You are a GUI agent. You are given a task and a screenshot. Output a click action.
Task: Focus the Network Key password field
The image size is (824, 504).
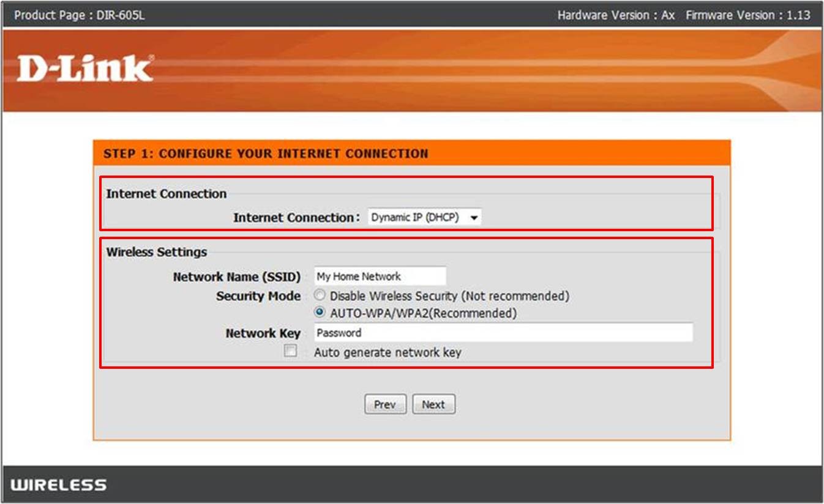point(503,333)
